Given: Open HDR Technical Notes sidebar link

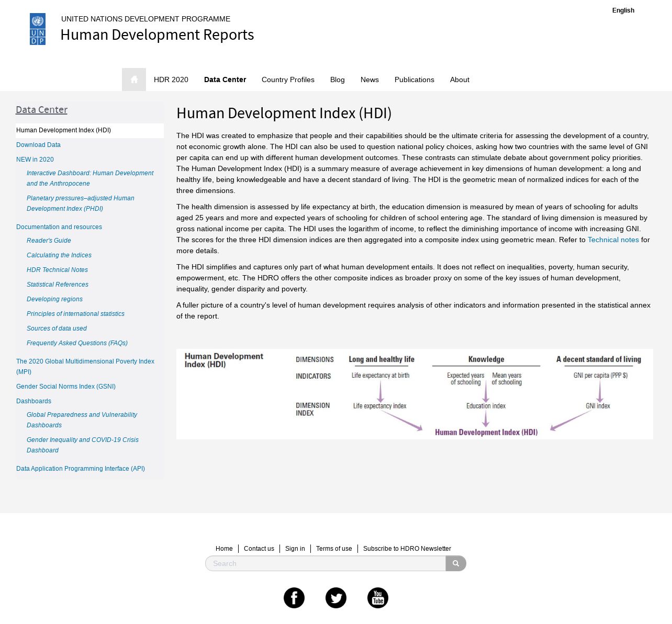Looking at the screenshot, I should [x=57, y=270].
